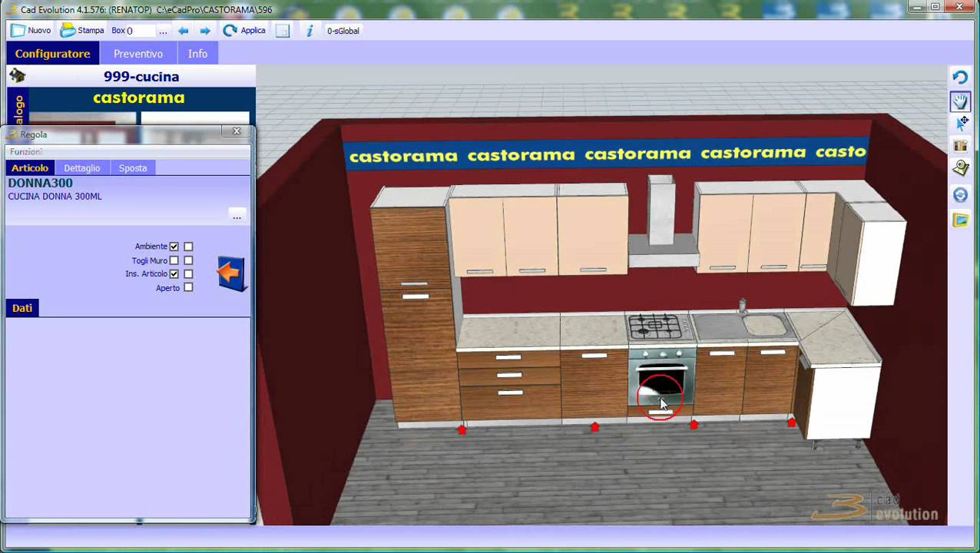Open the ellipsis button beside Box field
Screen dimensions: 980x553
(163, 31)
